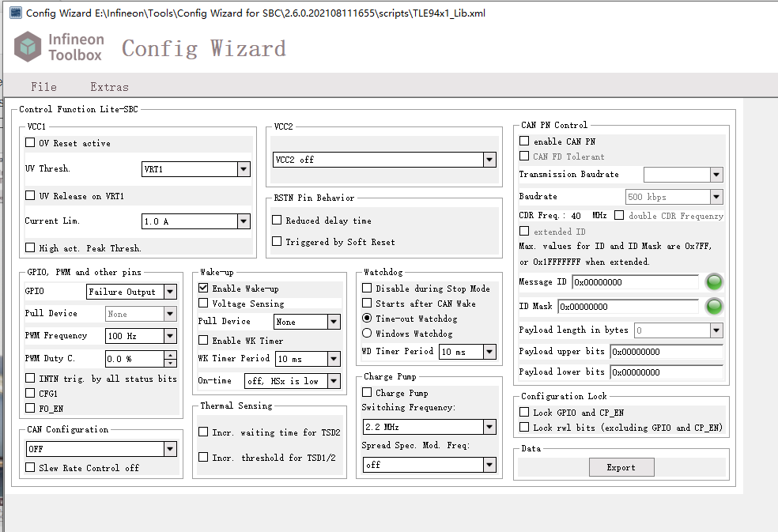Viewport: 778px width, 532px height.
Task: Uncheck Enable Wake-up checkbox
Action: click(x=203, y=288)
